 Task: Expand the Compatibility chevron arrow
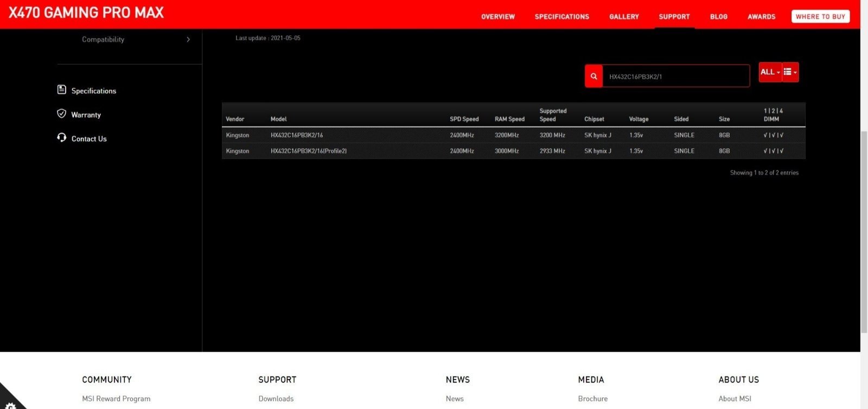(x=188, y=40)
